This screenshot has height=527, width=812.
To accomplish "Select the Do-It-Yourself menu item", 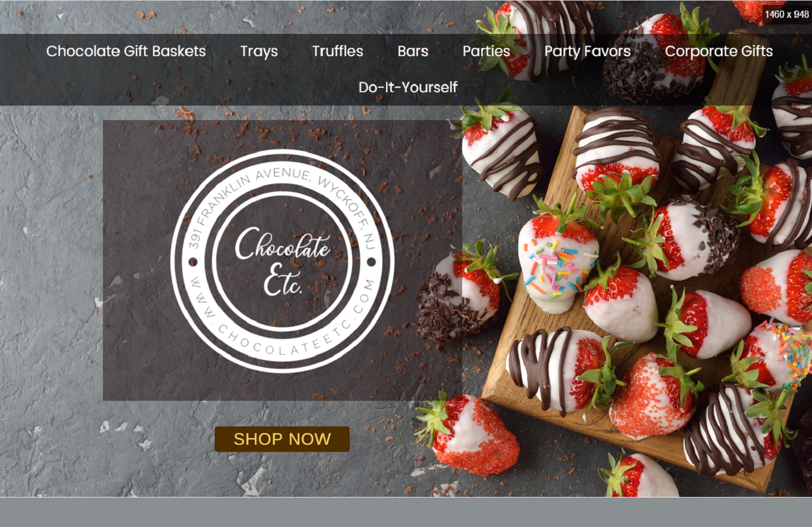I will pos(408,87).
